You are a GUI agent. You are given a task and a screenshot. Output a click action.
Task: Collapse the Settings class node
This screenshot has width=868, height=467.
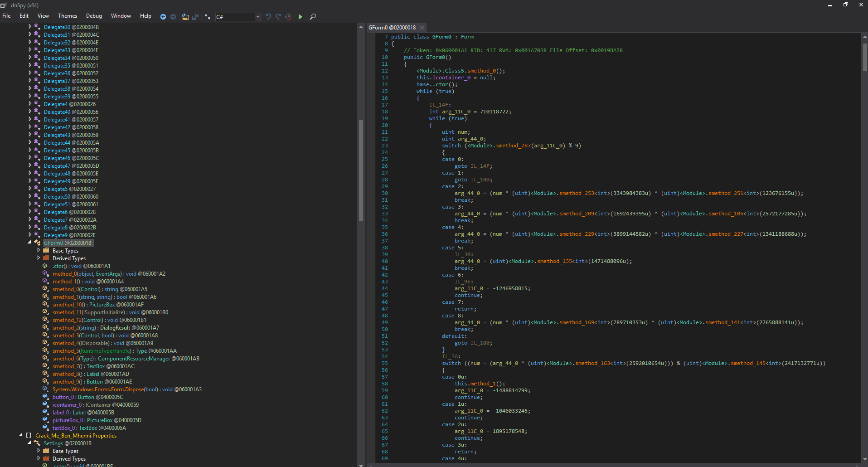point(29,443)
